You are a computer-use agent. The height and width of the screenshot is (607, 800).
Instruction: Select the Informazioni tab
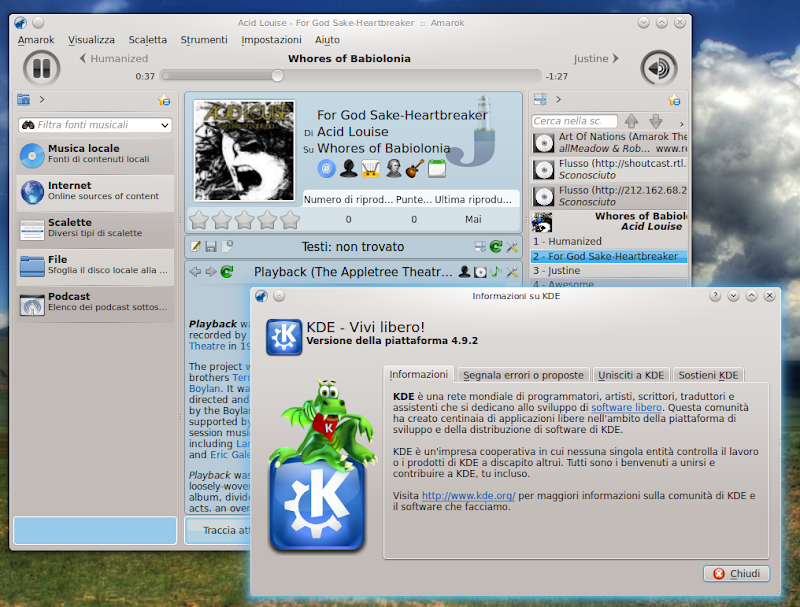[x=418, y=374]
